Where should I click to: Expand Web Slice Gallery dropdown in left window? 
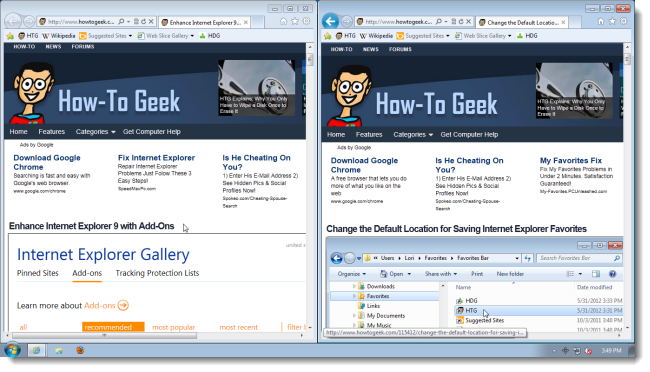coord(192,36)
